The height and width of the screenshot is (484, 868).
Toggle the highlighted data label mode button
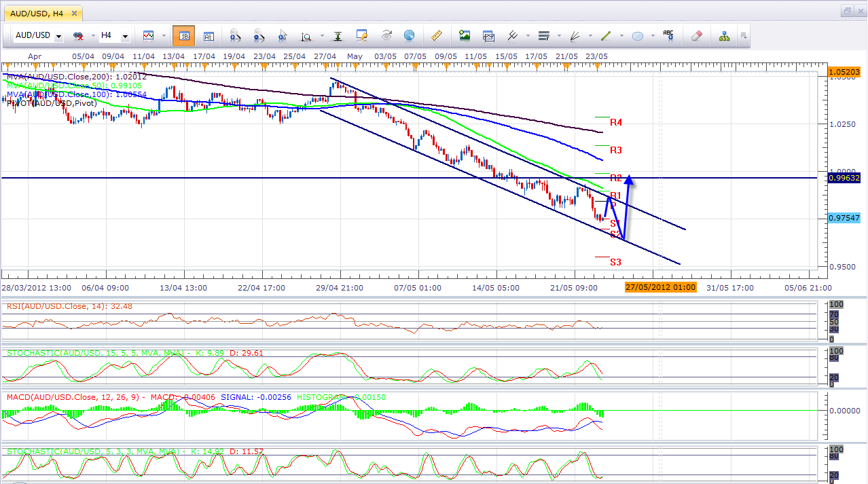pyautogui.click(x=183, y=36)
